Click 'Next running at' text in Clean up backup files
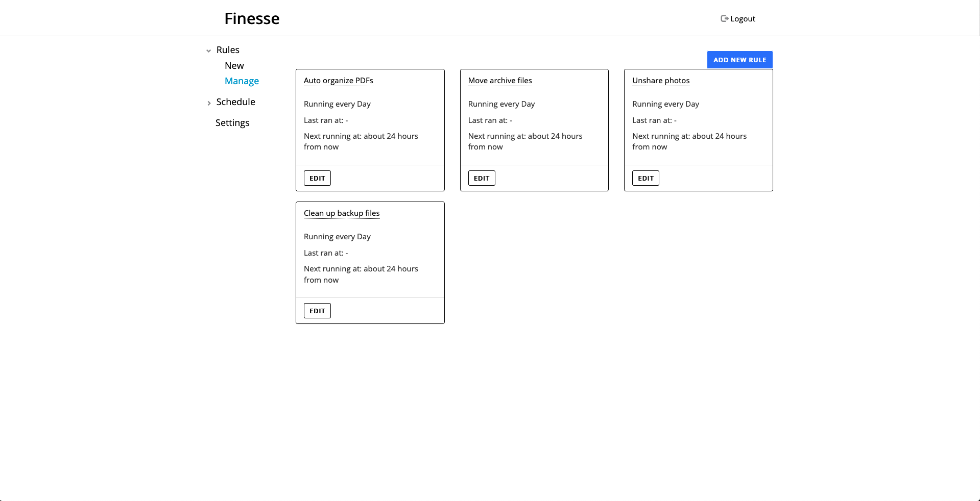The image size is (980, 501). pyautogui.click(x=361, y=274)
